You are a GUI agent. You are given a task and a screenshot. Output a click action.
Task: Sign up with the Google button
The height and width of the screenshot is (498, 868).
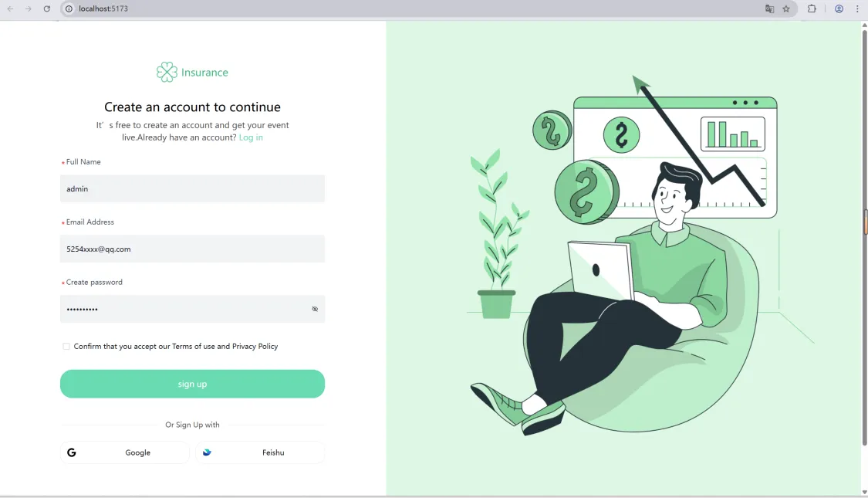pos(124,452)
